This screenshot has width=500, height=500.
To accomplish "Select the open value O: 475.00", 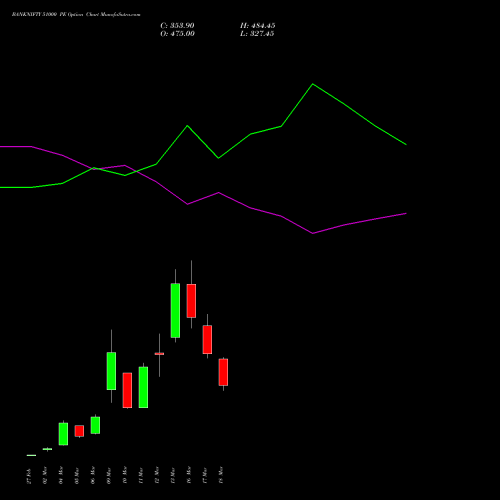I will click(177, 34).
